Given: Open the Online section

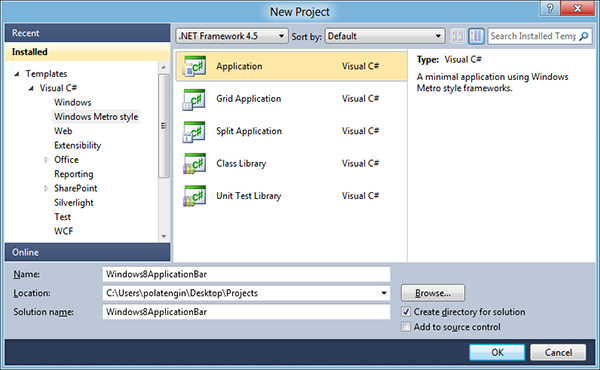Looking at the screenshot, I should (x=87, y=253).
